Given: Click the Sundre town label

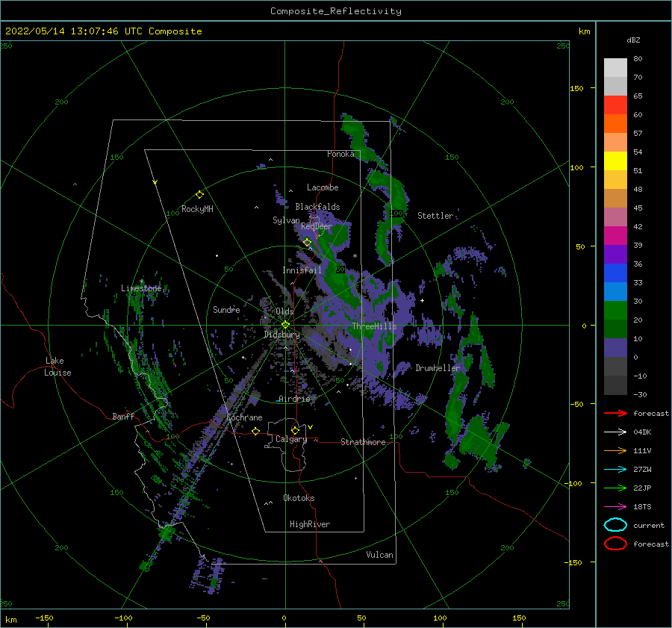Looking at the screenshot, I should 226,309.
